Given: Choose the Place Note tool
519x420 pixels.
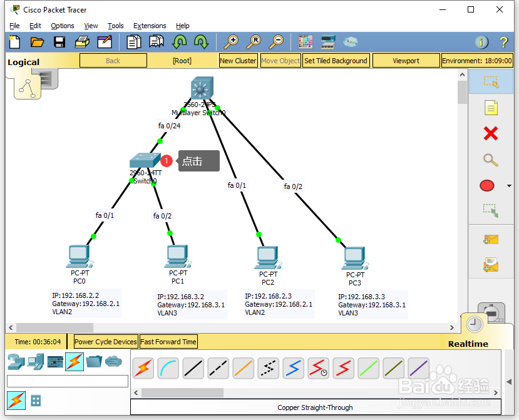Looking at the screenshot, I should point(491,108).
